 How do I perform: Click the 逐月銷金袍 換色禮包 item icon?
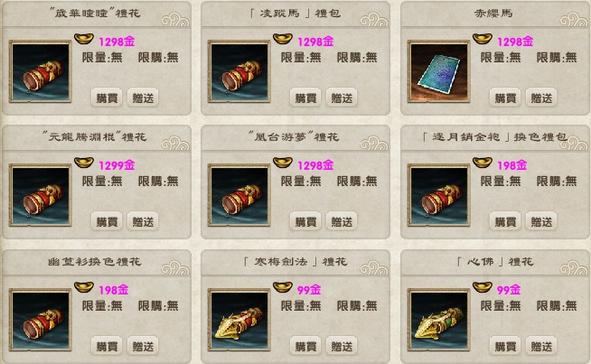pyautogui.click(x=438, y=195)
